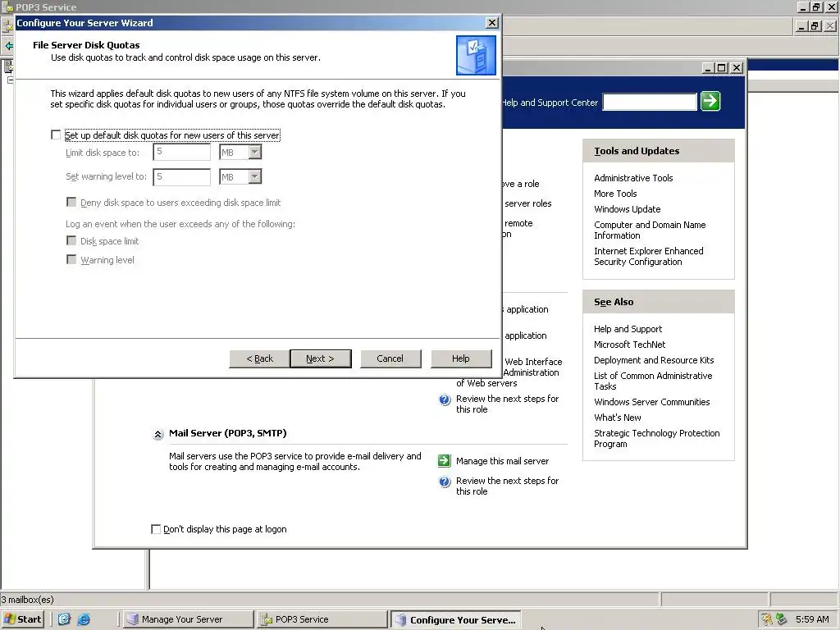Open the Limit disk space unit dropdown
Viewport: 840px width, 630px height.
(x=255, y=152)
